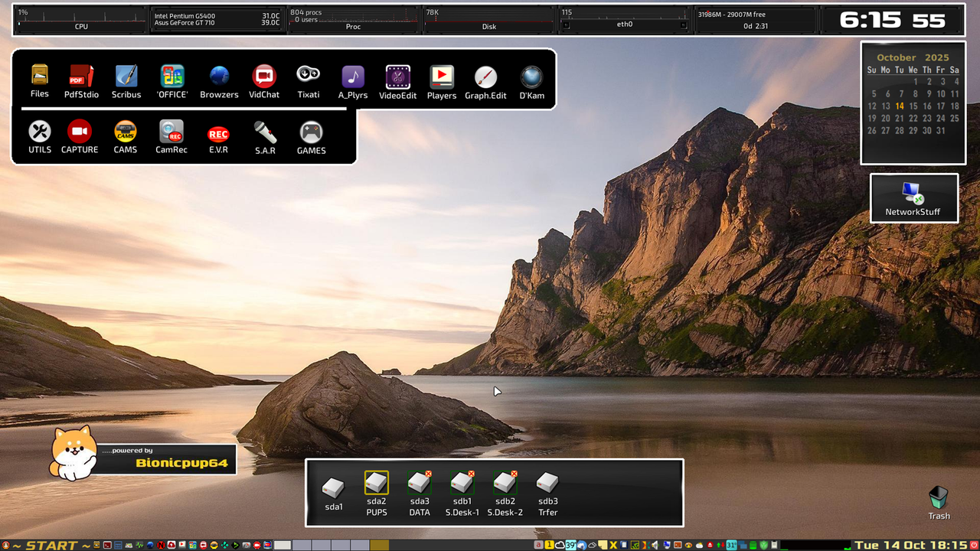The width and height of the screenshot is (980, 551).
Task: Select day 31 in the calendar
Action: point(941,131)
